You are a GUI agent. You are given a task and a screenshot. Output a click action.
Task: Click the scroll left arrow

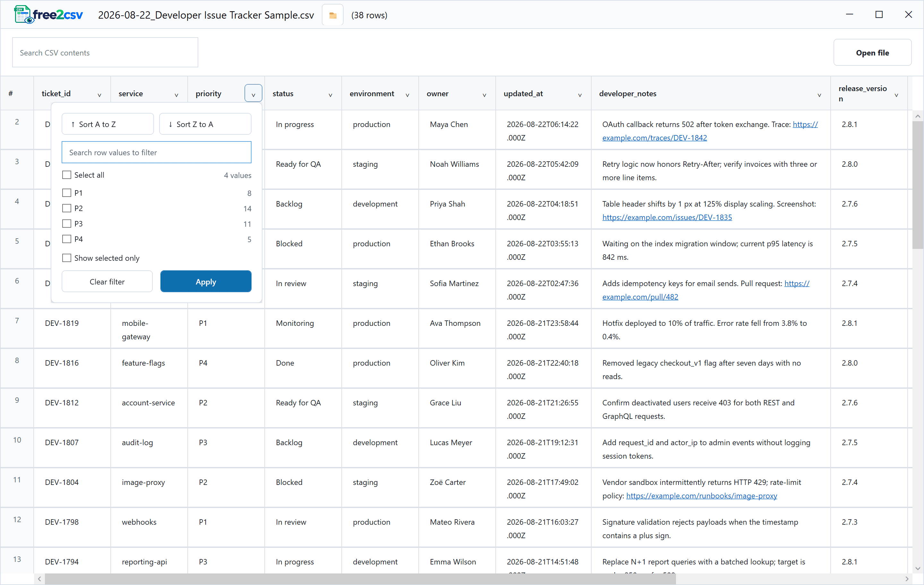[39, 579]
